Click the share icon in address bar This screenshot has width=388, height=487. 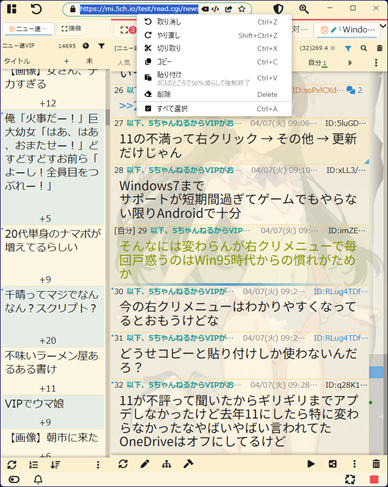[229, 9]
